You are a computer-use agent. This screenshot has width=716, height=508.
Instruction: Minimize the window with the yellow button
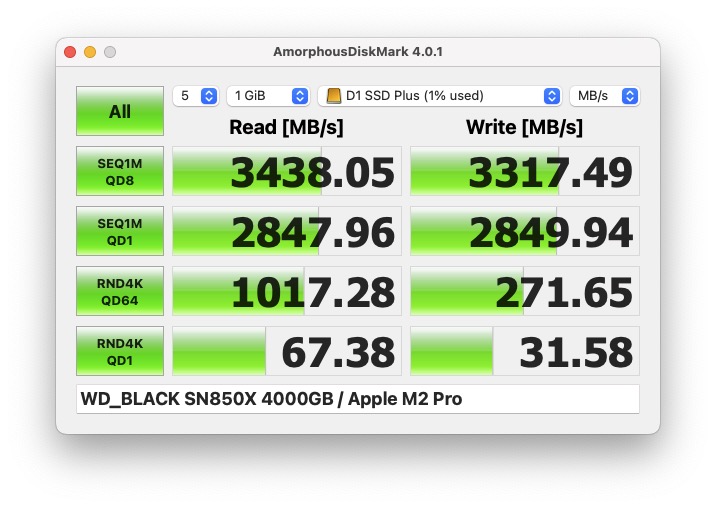90,52
